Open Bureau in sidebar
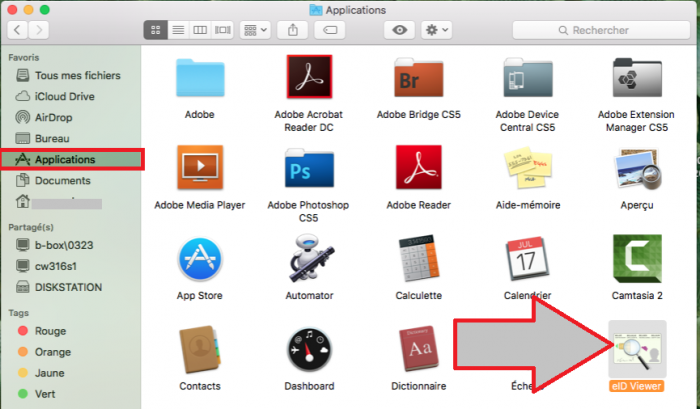This screenshot has width=700, height=409. tap(71, 138)
